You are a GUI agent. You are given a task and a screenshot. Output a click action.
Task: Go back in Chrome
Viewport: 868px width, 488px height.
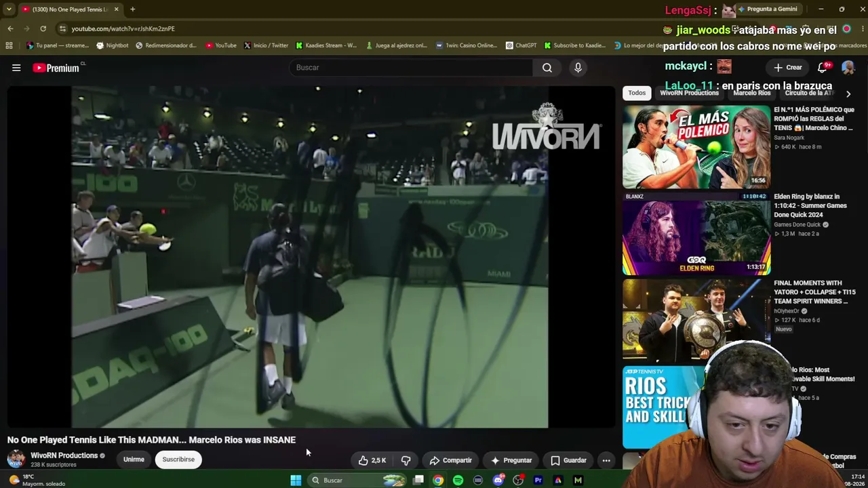click(x=10, y=28)
